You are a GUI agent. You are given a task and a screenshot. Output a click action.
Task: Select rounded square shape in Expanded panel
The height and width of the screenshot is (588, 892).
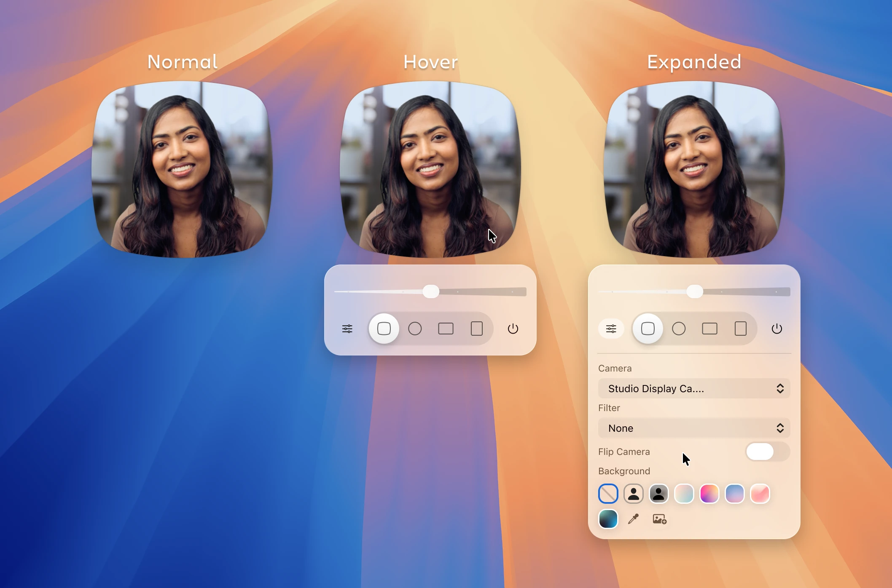(x=648, y=329)
